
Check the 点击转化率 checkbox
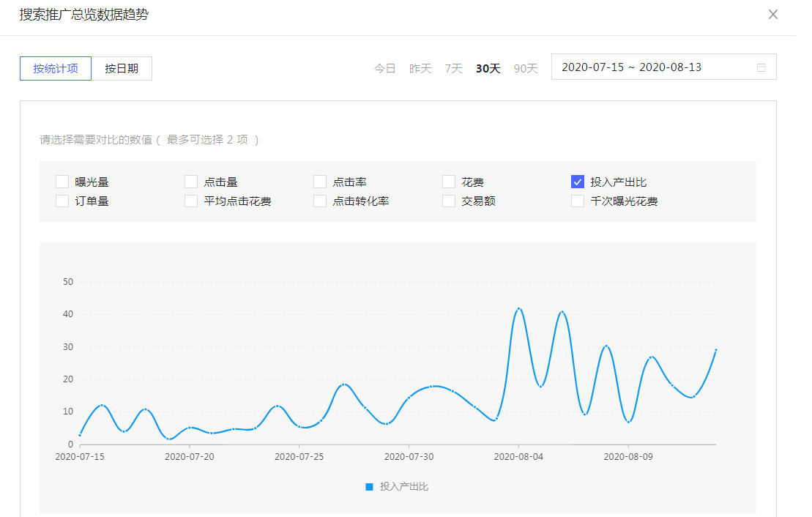pos(320,201)
